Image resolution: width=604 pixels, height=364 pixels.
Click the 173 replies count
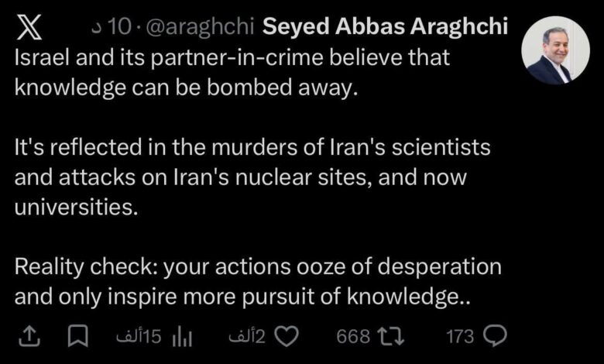(x=460, y=336)
